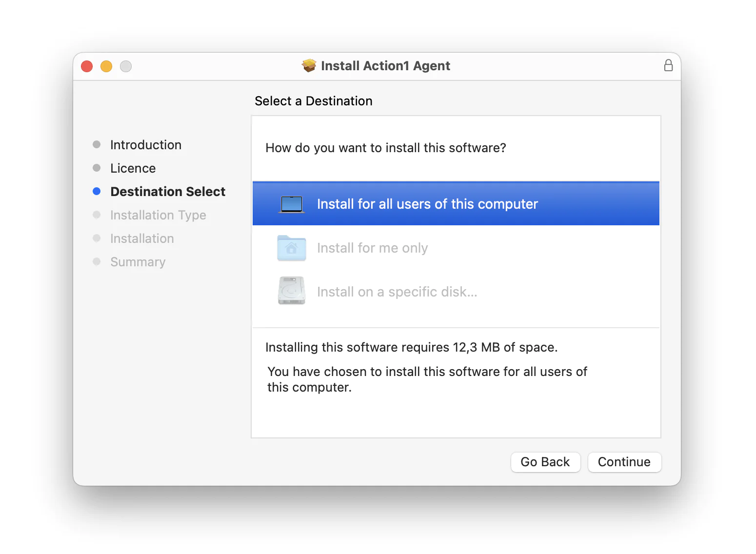The width and height of the screenshot is (756, 554).
Task: Choose Install on a specific disk option
Action: [397, 291]
